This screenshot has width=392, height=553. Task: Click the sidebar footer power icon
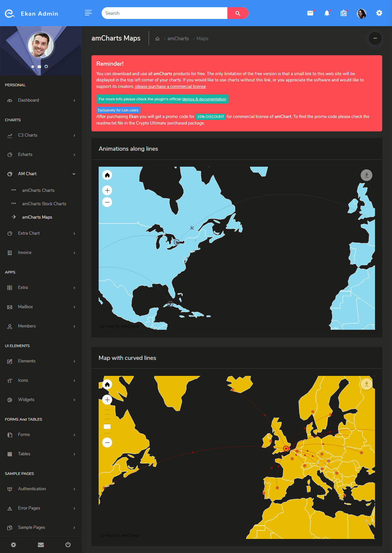(x=68, y=545)
